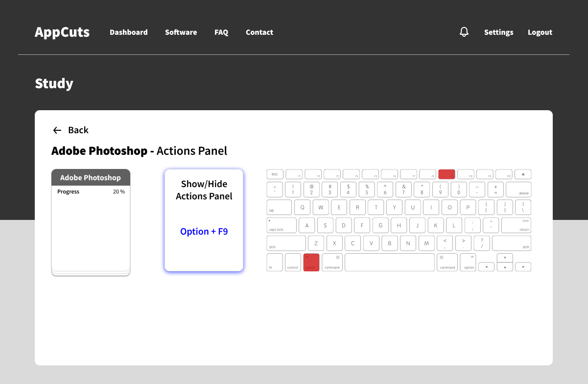This screenshot has width=588, height=384.
Task: Open Settings in the top navigation
Action: [499, 32]
